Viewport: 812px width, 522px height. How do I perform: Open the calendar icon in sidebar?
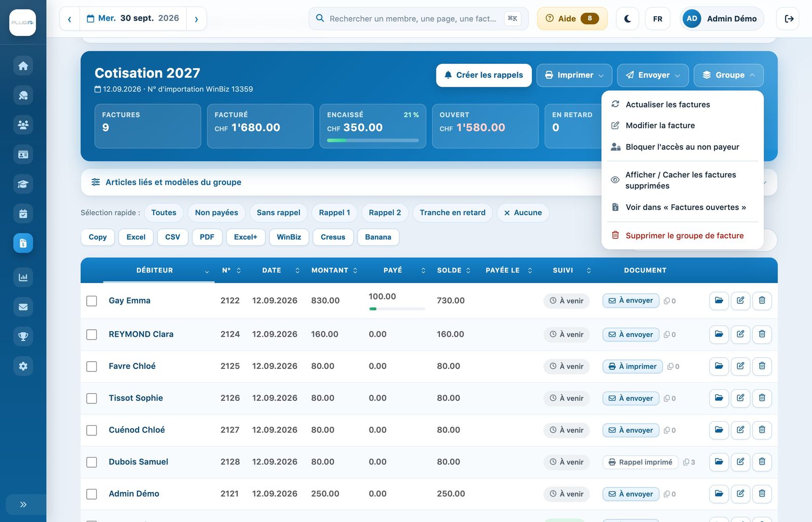23,214
